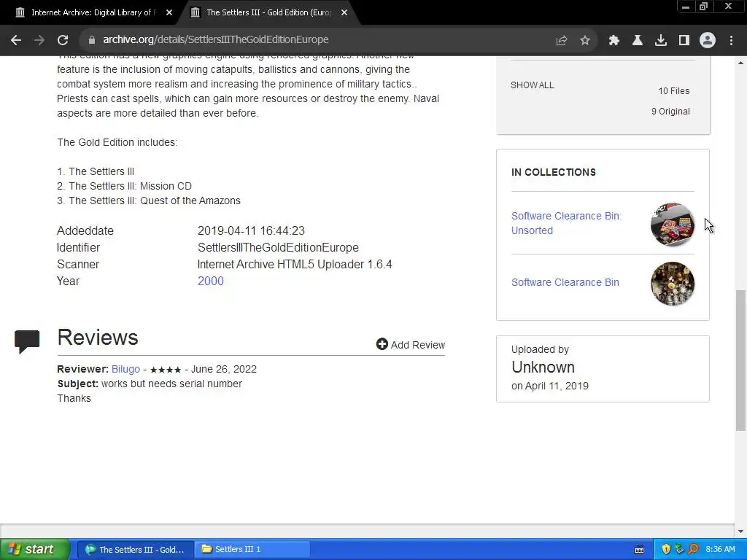Click the SHOW ALL files link

[x=532, y=85]
